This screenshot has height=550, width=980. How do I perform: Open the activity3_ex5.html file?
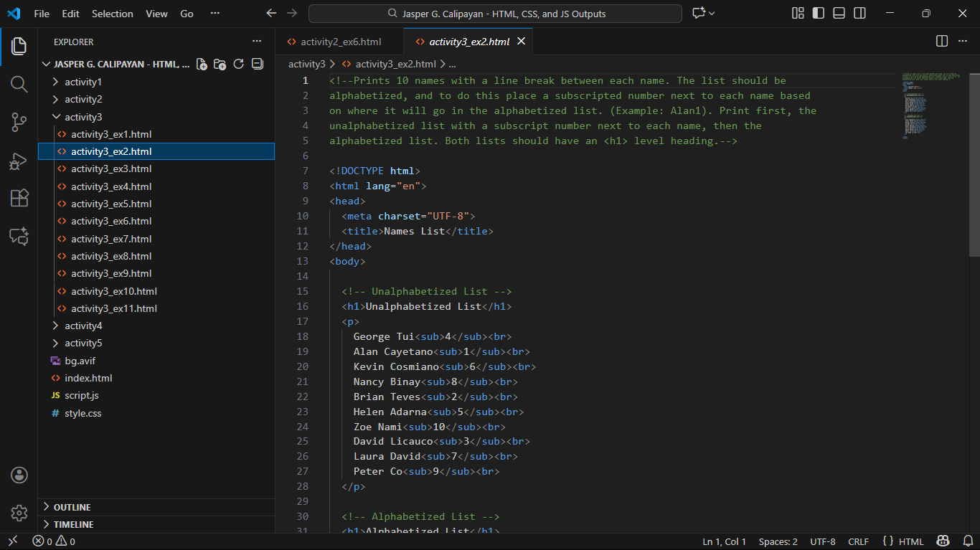(x=111, y=204)
